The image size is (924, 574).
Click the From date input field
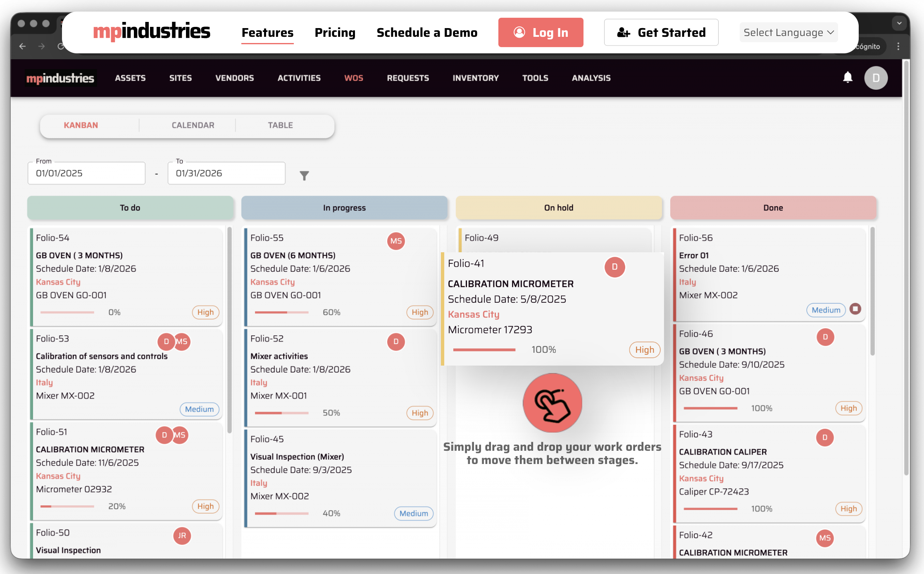coord(86,173)
